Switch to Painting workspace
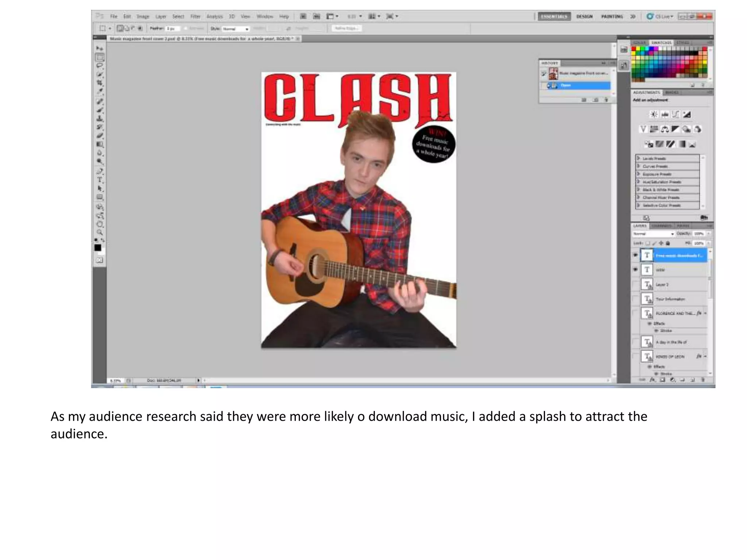The height and width of the screenshot is (560, 747). tap(612, 16)
